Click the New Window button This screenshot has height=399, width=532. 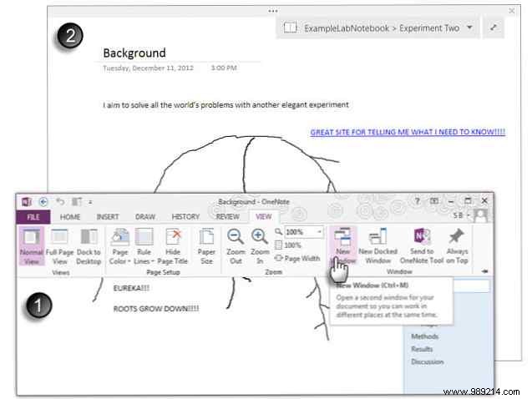[343, 246]
